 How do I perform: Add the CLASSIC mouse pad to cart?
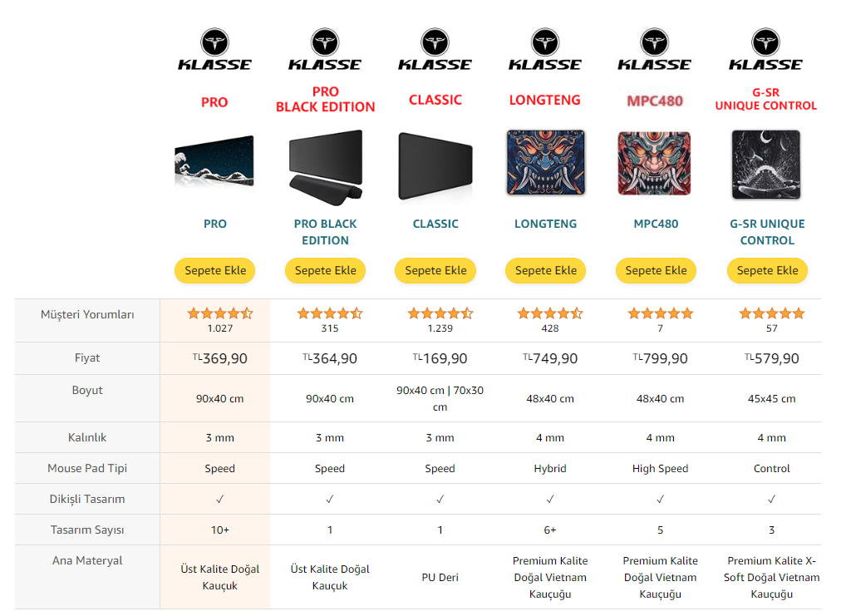coord(435,270)
